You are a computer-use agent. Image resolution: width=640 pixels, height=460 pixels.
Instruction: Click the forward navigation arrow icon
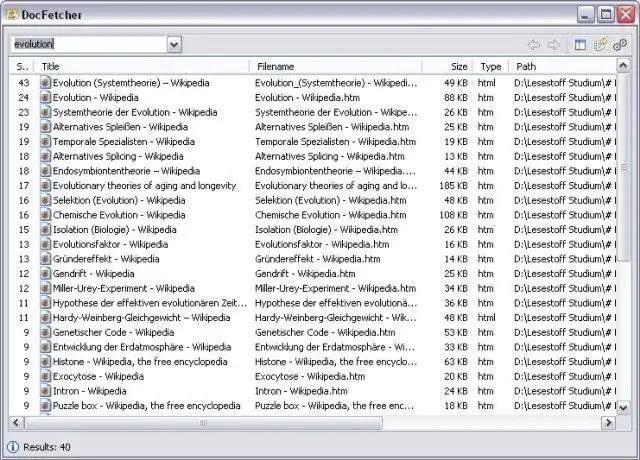(x=553, y=44)
